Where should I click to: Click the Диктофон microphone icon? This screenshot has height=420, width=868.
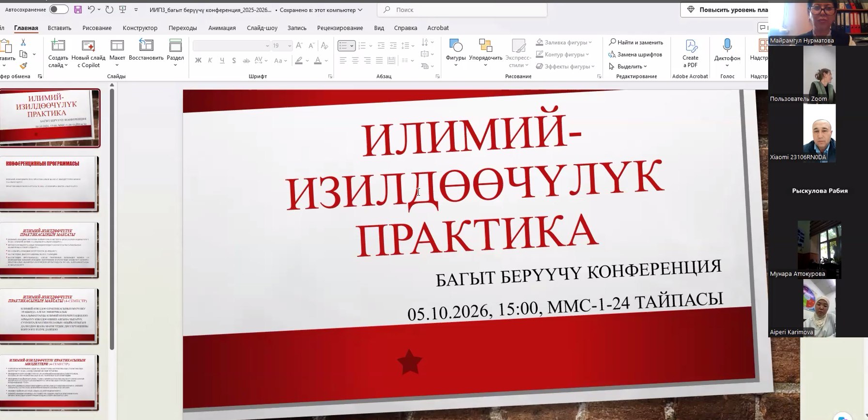(727, 46)
